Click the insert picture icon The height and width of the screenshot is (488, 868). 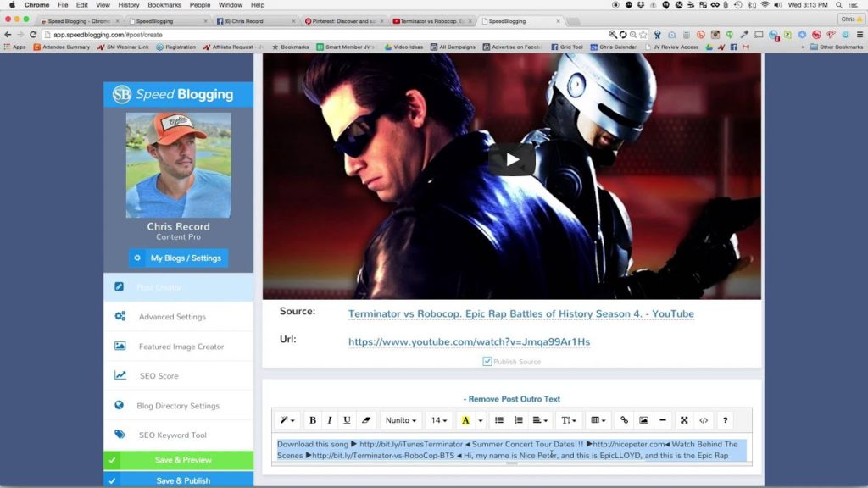[643, 420]
